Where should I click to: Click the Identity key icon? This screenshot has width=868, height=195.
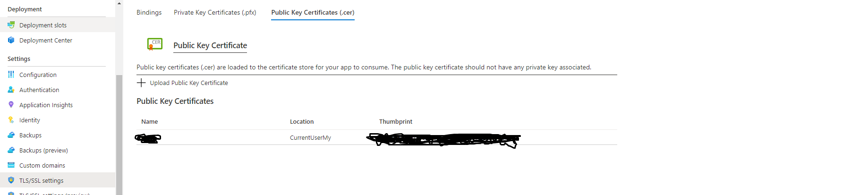(11, 120)
